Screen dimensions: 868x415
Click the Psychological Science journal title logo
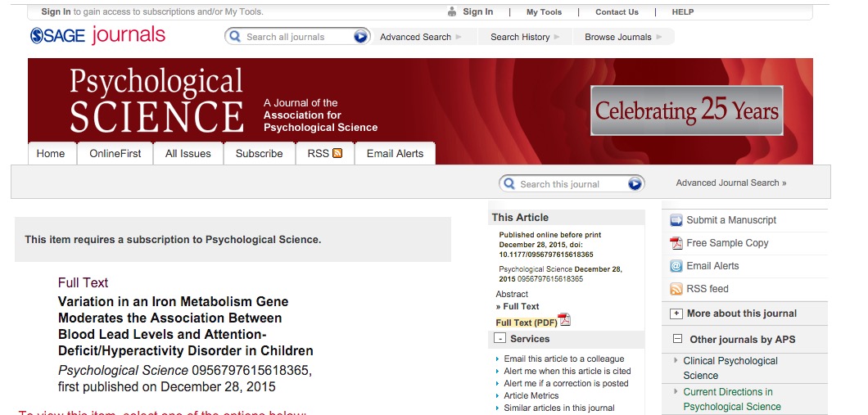click(156, 100)
